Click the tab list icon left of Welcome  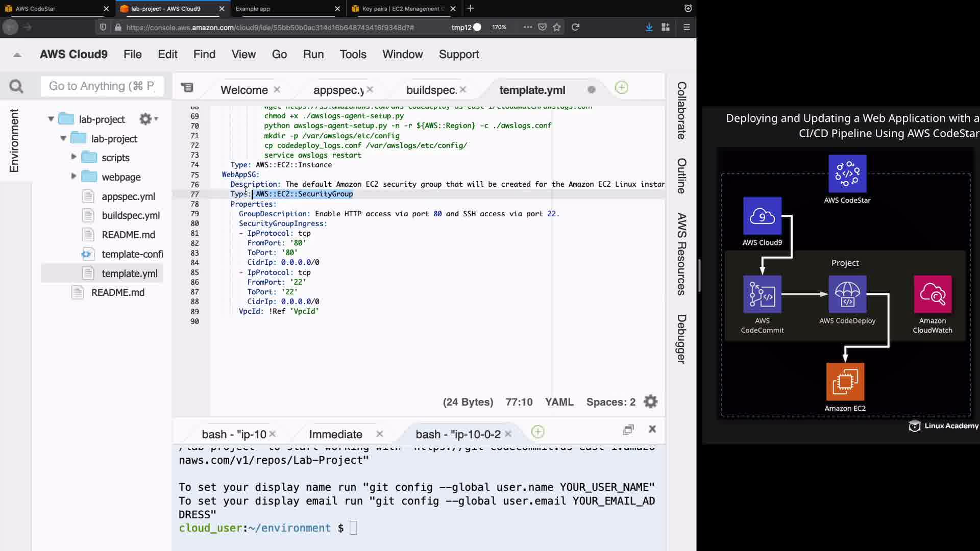click(187, 88)
